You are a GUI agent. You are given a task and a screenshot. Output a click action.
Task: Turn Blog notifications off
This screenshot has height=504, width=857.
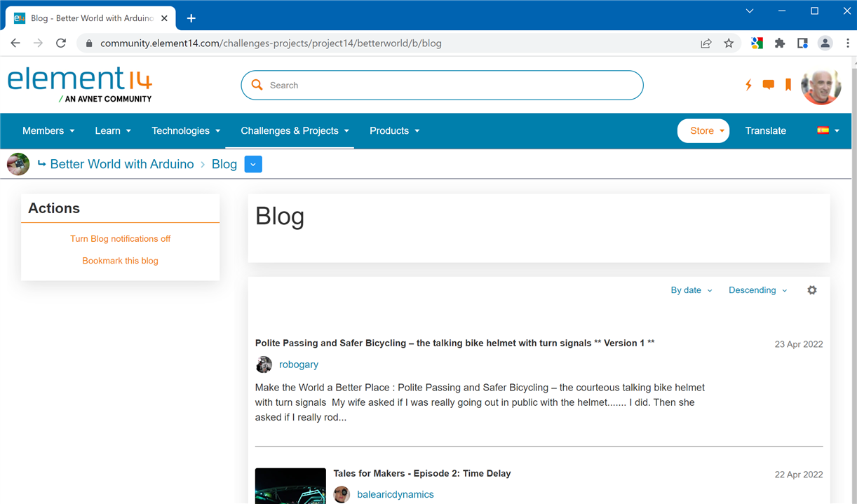click(x=121, y=239)
